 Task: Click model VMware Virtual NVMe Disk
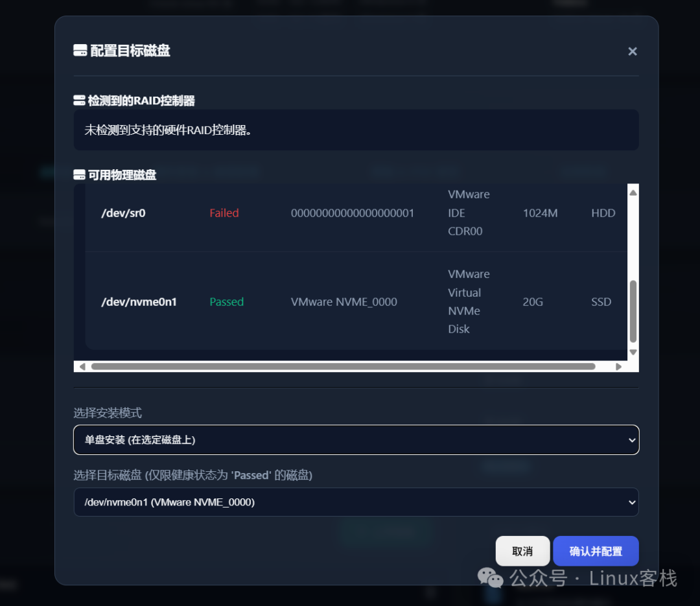[x=469, y=301]
